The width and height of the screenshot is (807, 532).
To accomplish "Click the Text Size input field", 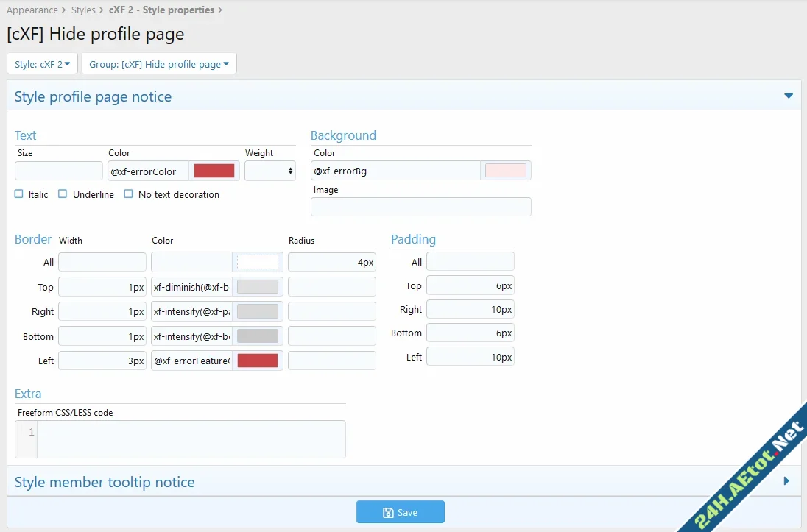I will coord(58,170).
